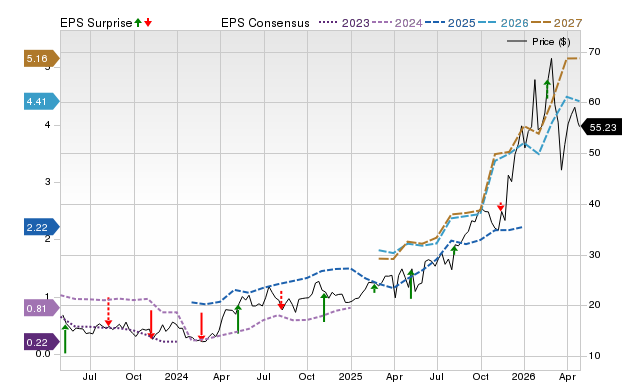Select the 2027 consensus legend entry
Image resolution: width=640 pixels, height=382 pixels.
tap(556, 23)
